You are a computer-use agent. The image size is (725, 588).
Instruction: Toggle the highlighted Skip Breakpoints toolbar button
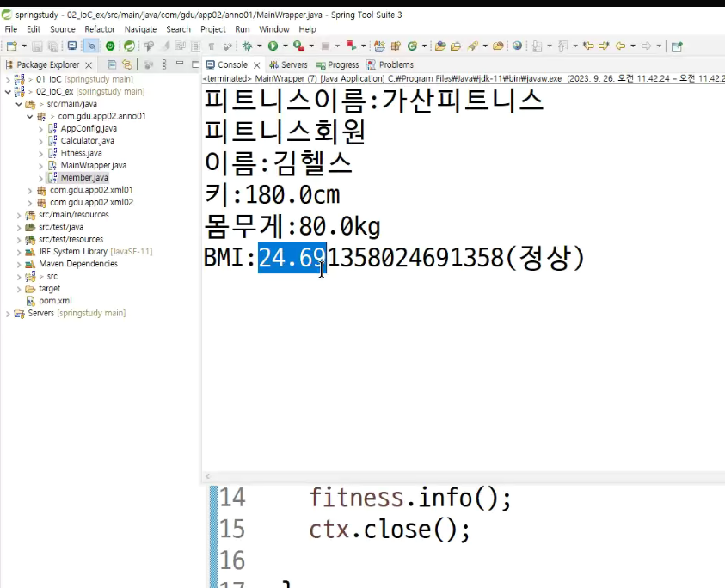click(91, 46)
